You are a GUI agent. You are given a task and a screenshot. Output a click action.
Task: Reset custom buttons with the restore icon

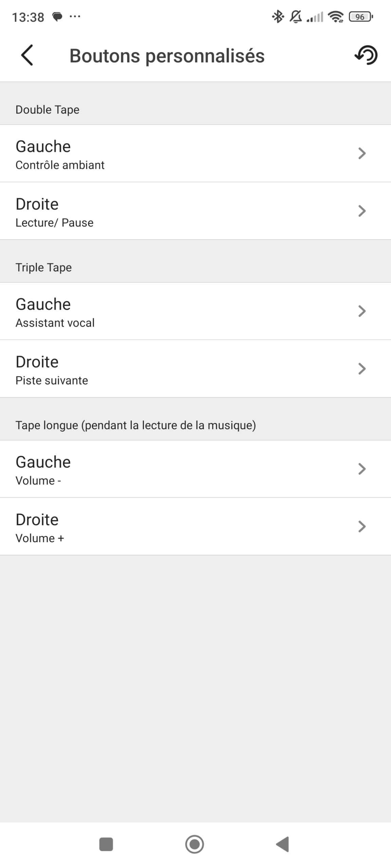pos(366,55)
